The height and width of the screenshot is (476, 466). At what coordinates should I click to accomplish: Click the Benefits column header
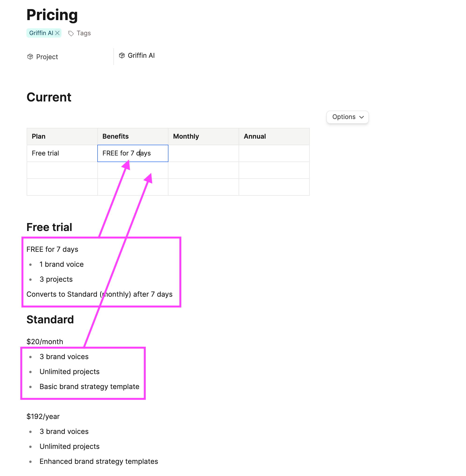click(133, 136)
